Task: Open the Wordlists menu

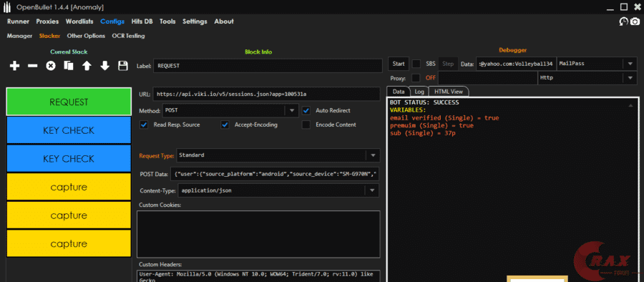Action: pos(79,21)
